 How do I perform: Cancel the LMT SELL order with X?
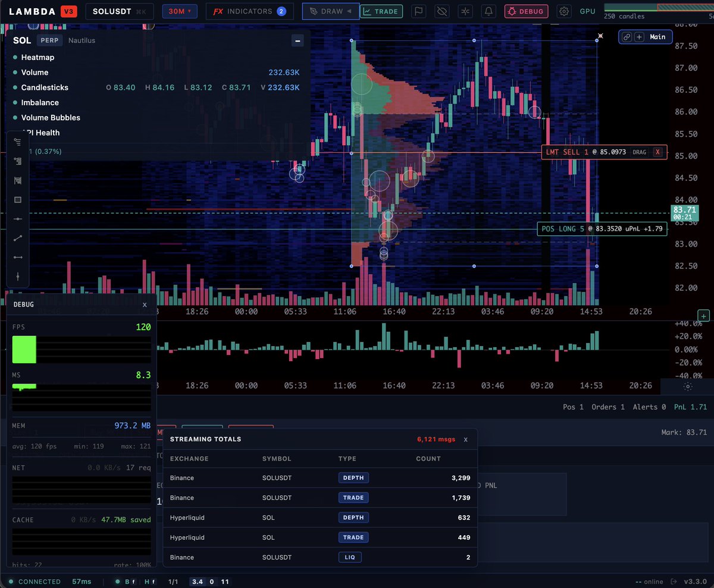[x=657, y=152]
